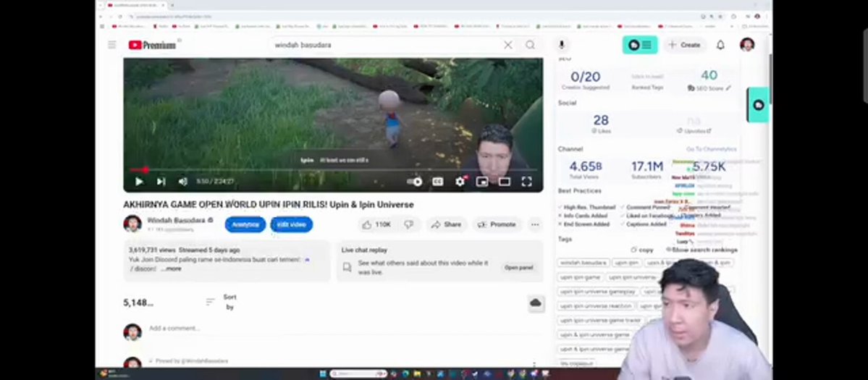This screenshot has width=868, height=380.
Task: Click the blue Analytics button
Action: point(245,224)
